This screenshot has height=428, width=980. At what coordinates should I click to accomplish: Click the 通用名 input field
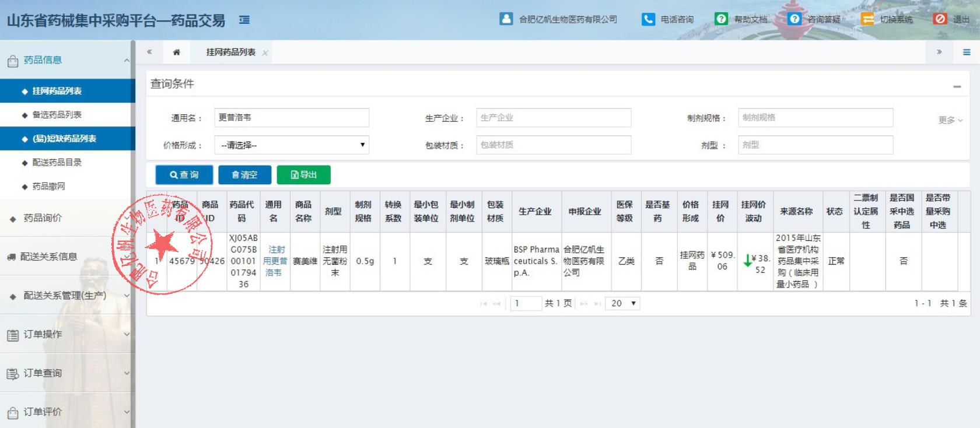292,117
